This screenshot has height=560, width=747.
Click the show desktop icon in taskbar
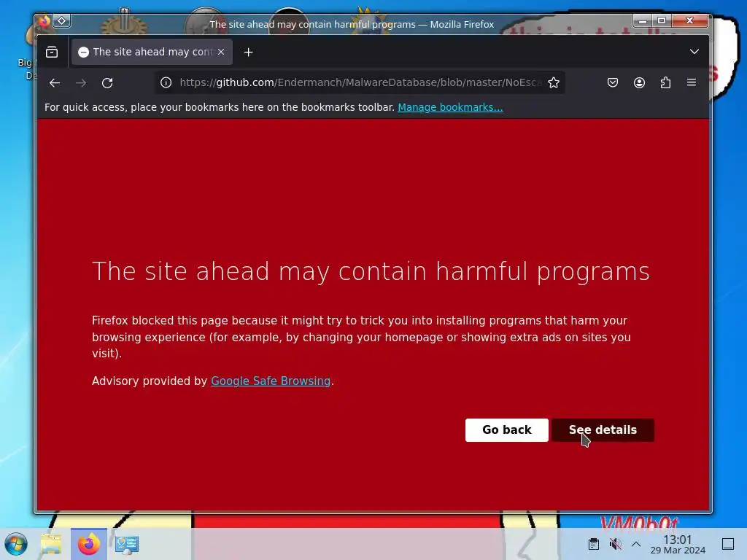click(x=728, y=544)
